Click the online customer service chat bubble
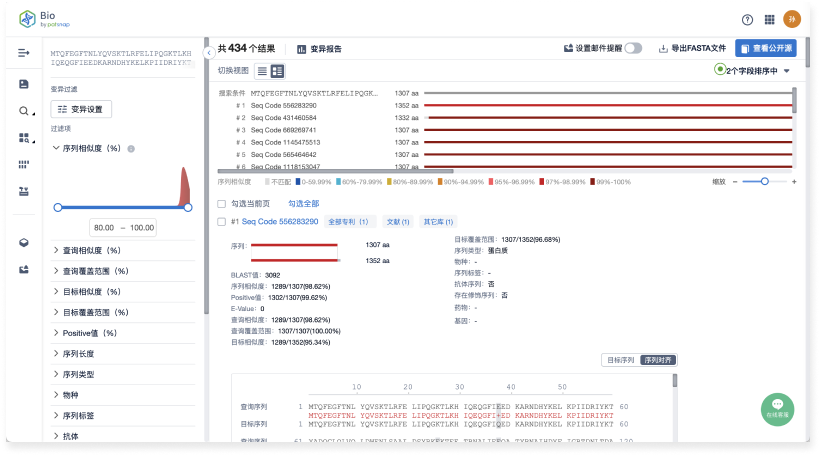Viewport: 821px width, 456px height. click(777, 407)
